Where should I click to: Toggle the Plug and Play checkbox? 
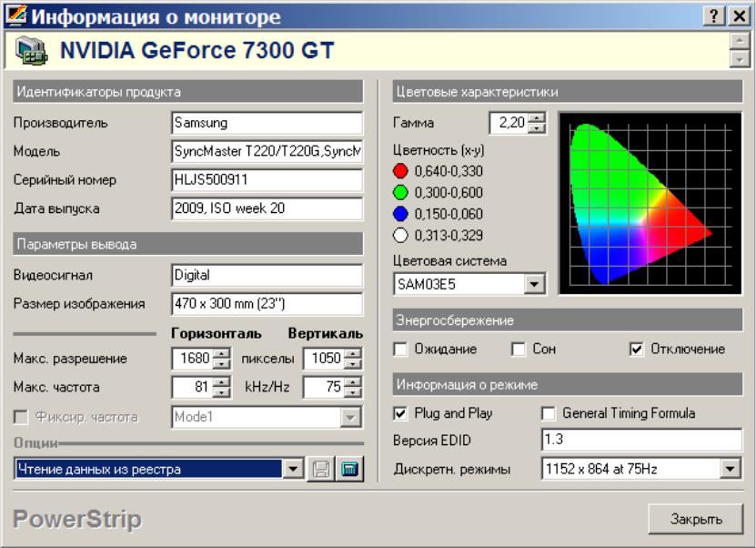coord(400,413)
